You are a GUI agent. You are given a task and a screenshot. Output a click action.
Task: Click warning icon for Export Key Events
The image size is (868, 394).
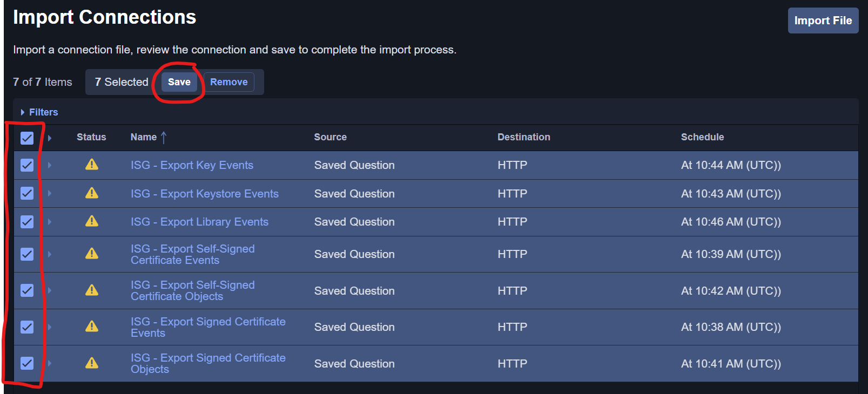click(92, 165)
